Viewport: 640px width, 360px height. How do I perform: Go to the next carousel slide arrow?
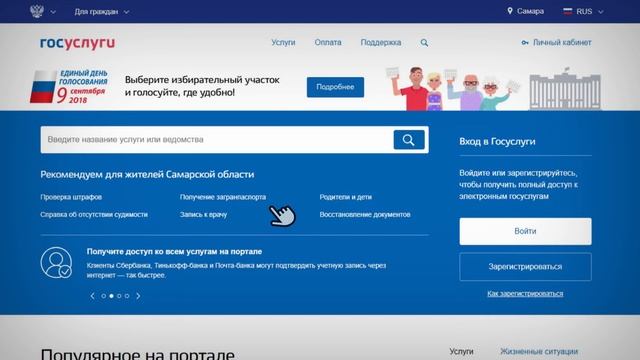(138, 296)
